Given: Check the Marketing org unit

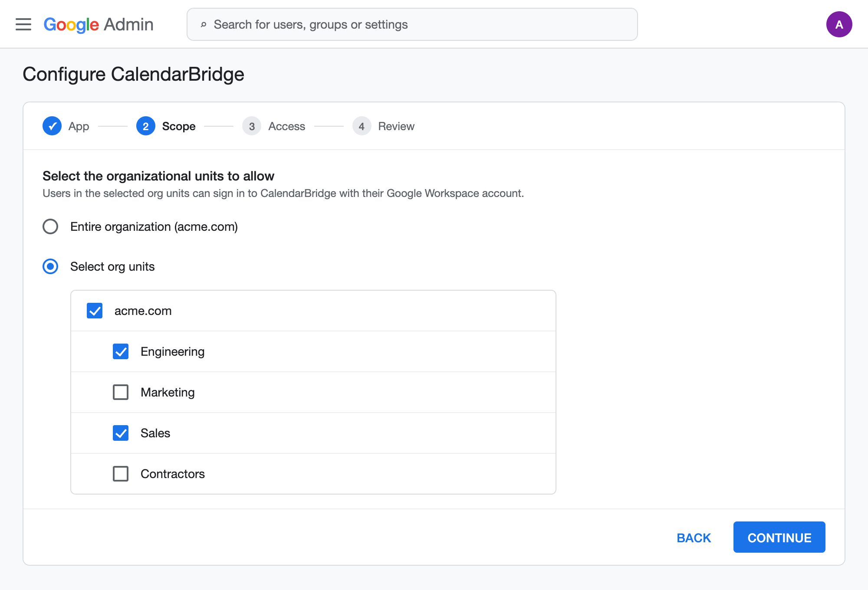Looking at the screenshot, I should (x=121, y=392).
